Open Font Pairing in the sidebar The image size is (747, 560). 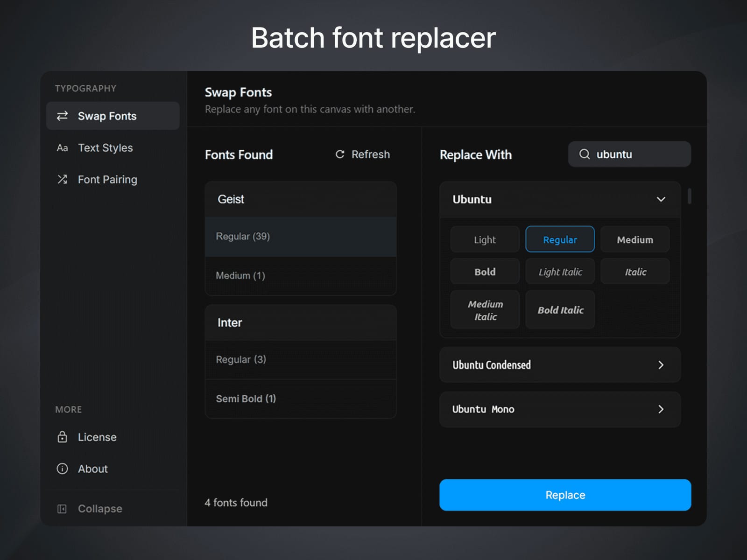tap(113, 179)
